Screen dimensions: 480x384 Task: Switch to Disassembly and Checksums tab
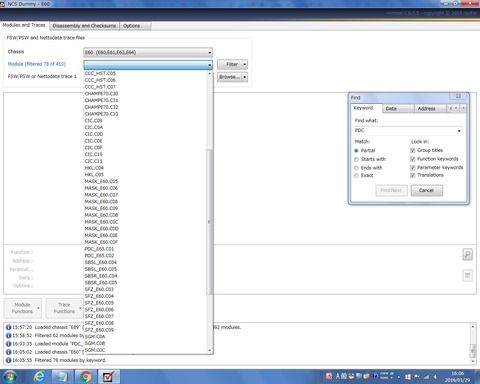84,26
